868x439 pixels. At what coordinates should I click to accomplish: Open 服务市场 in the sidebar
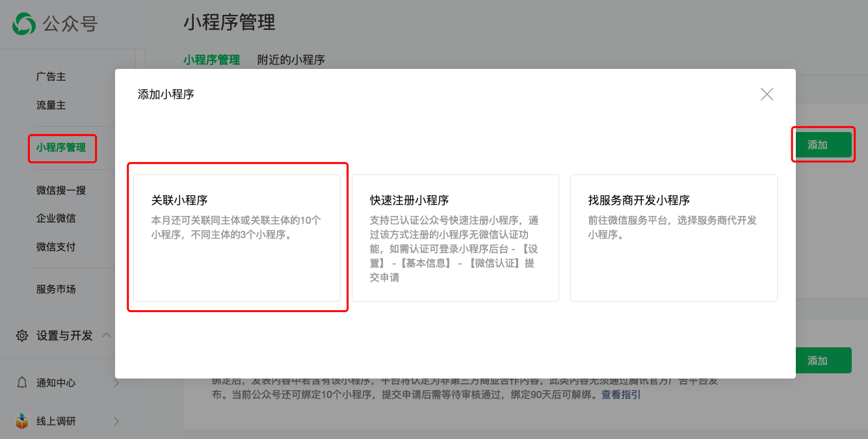(56, 289)
